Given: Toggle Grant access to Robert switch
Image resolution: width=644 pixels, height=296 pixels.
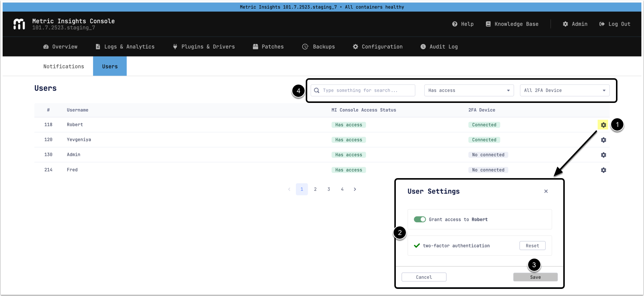Looking at the screenshot, I should coord(419,219).
